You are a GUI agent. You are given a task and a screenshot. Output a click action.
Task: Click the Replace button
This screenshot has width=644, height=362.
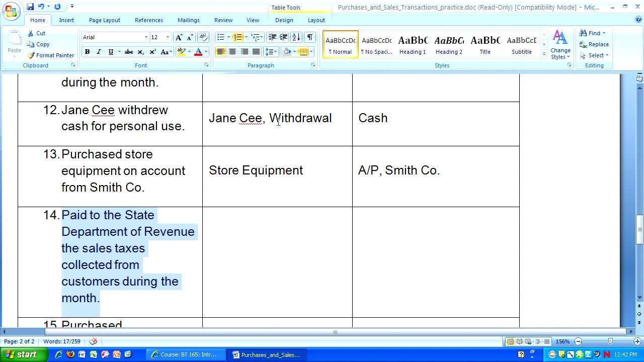(594, 44)
